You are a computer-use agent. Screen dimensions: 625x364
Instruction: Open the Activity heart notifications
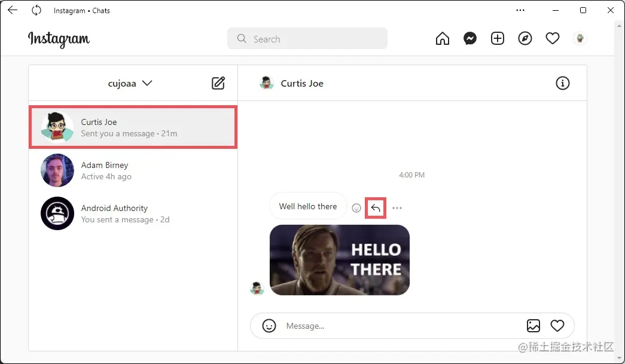coord(553,39)
